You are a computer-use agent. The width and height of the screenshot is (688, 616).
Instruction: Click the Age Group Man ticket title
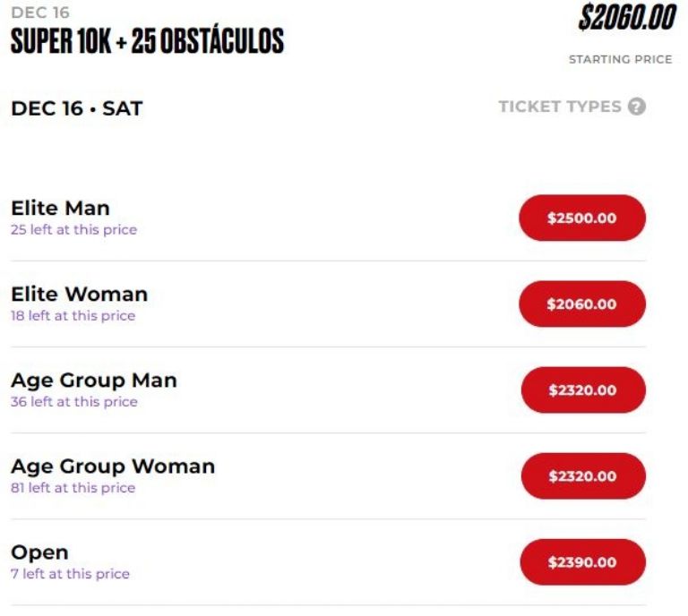click(x=94, y=381)
